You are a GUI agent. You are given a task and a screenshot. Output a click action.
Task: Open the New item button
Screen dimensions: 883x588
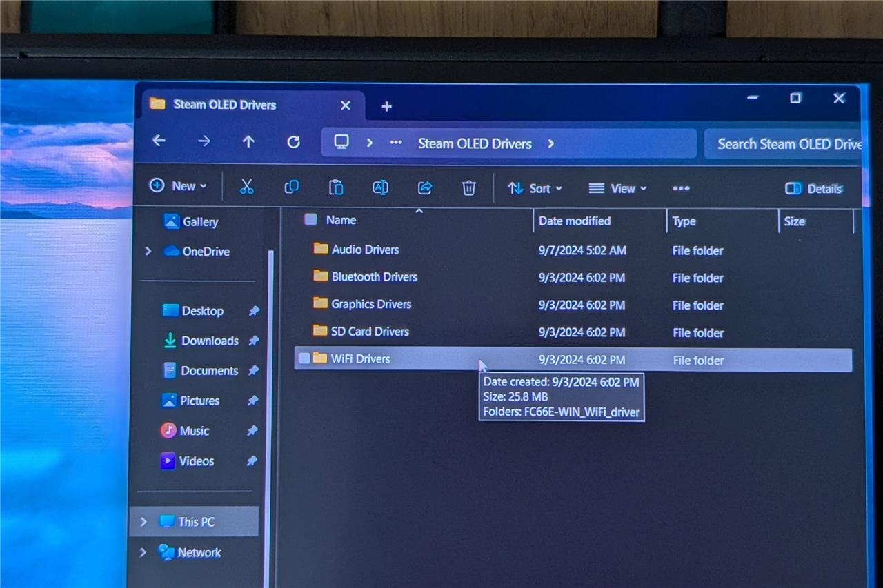(178, 186)
